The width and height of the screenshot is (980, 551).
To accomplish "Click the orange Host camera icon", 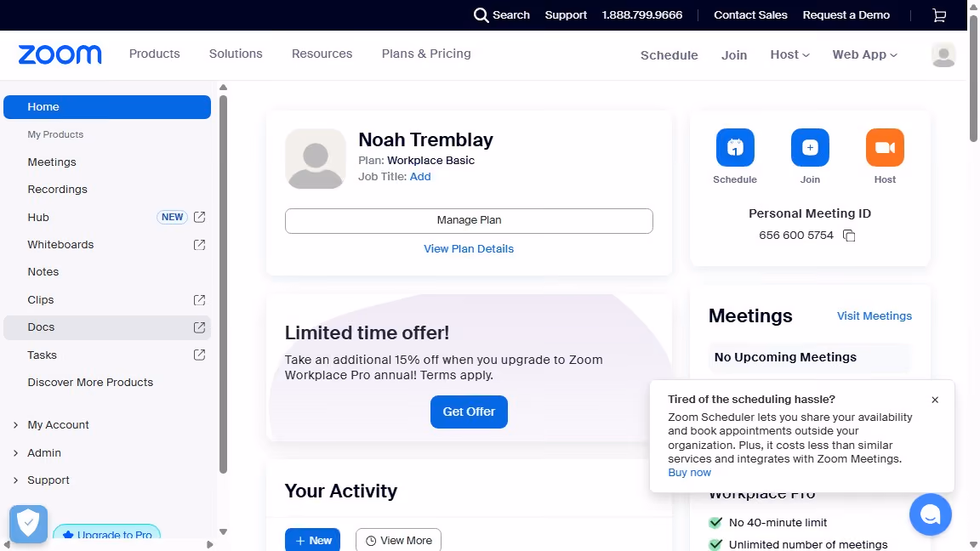I will pyautogui.click(x=885, y=147).
